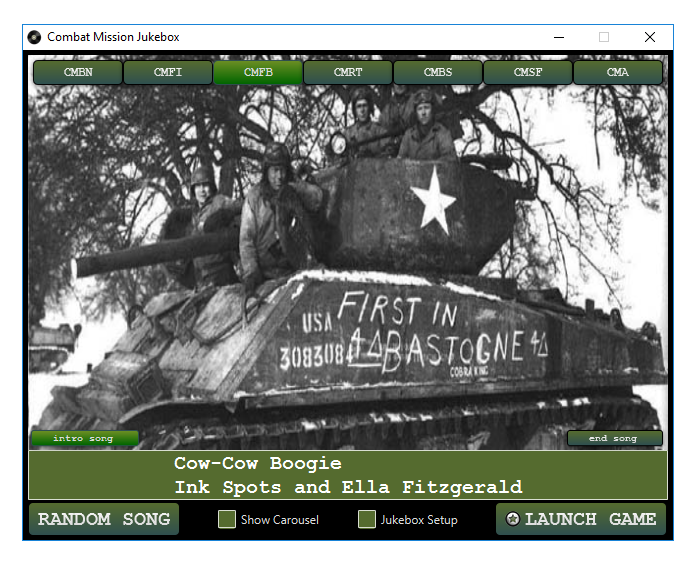
Task: Click the song title Cow-Cow Boogie
Action: click(258, 463)
